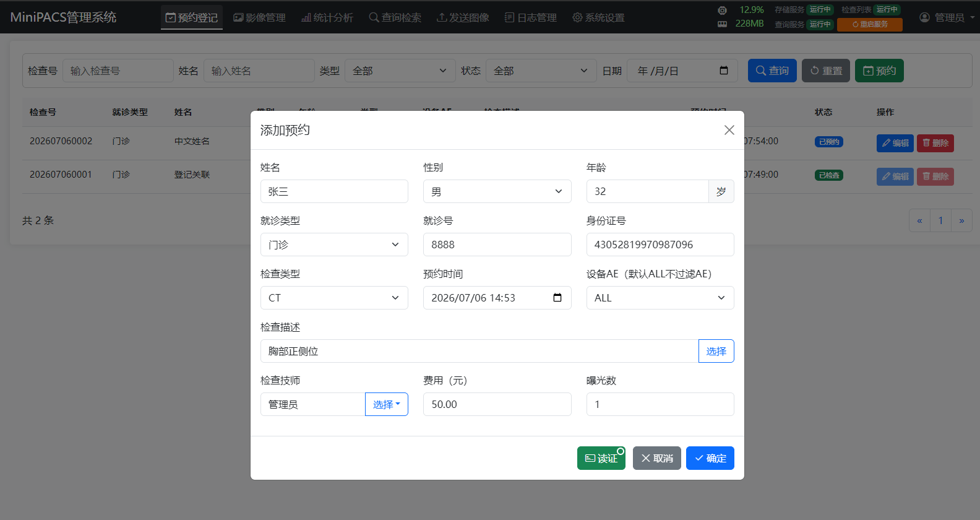Open the calendar icon in 预约时间 field
980x520 pixels.
pyautogui.click(x=557, y=298)
